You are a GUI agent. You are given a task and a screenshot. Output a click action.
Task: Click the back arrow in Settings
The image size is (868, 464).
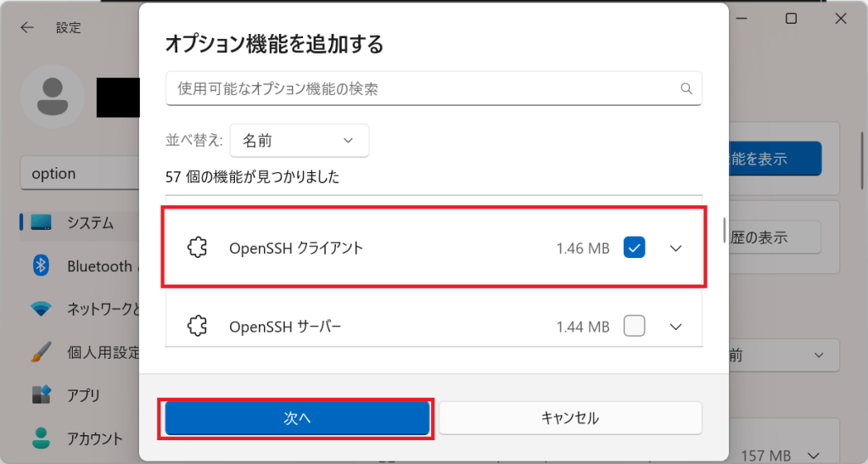tap(27, 27)
